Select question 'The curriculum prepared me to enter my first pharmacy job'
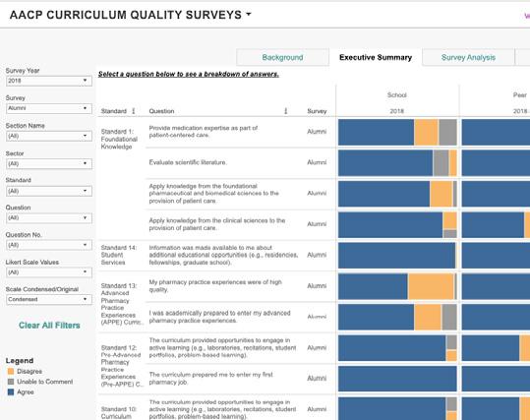This screenshot has height=420, width=530. coord(210,379)
